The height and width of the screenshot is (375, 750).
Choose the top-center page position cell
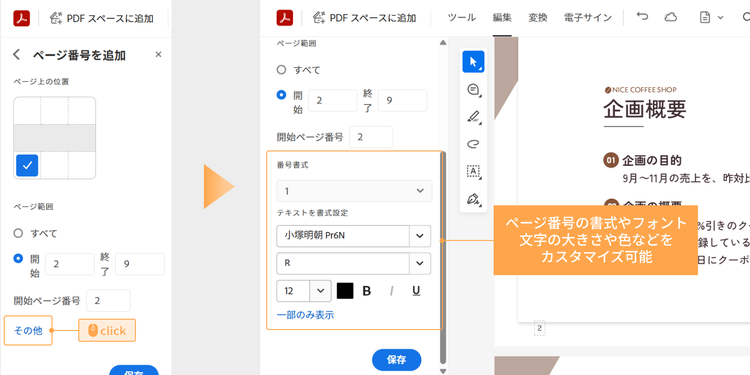(x=55, y=110)
